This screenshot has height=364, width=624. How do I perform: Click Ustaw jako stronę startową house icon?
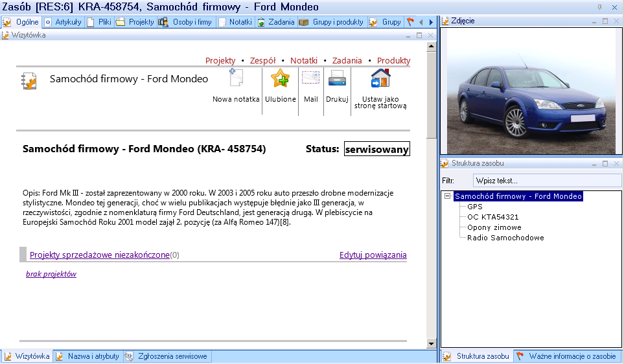tap(380, 78)
